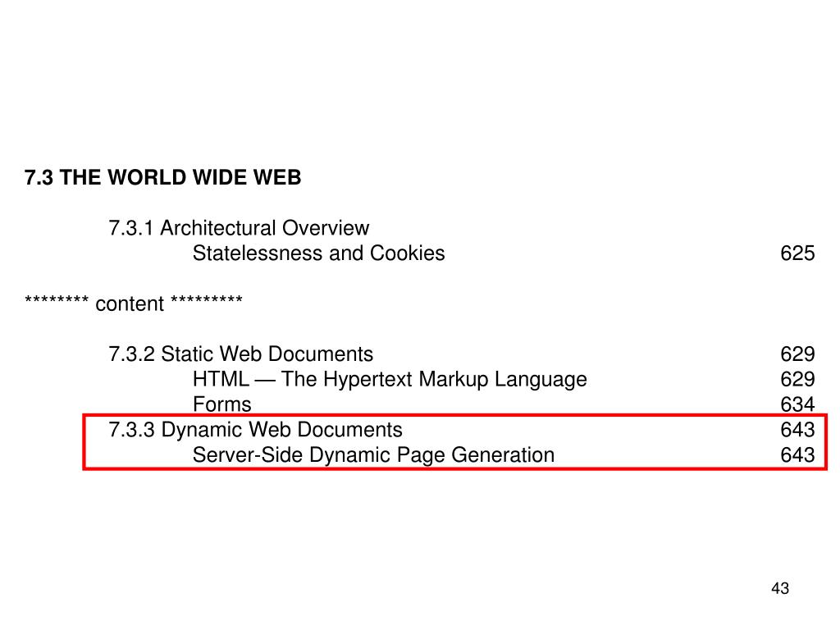
Task: Click the 'Forms' entry
Action: coord(221,404)
